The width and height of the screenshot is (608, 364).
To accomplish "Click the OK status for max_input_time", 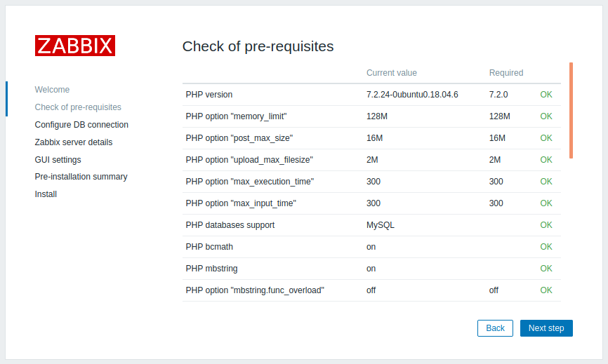I will click(x=546, y=203).
